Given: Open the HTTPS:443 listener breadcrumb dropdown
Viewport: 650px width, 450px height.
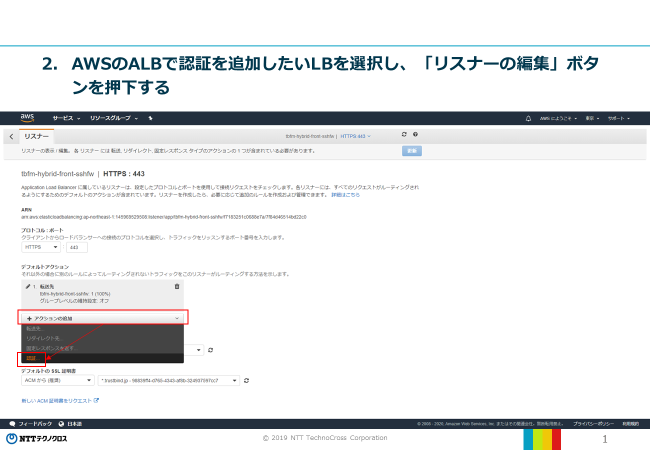Looking at the screenshot, I should [x=355, y=136].
